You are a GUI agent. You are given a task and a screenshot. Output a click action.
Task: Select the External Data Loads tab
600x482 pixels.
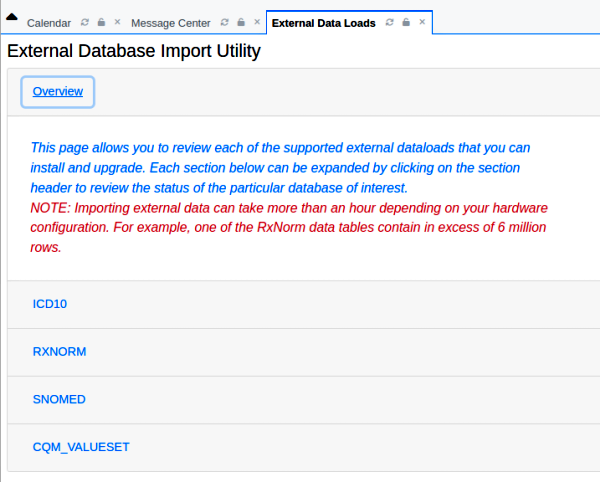tap(324, 23)
